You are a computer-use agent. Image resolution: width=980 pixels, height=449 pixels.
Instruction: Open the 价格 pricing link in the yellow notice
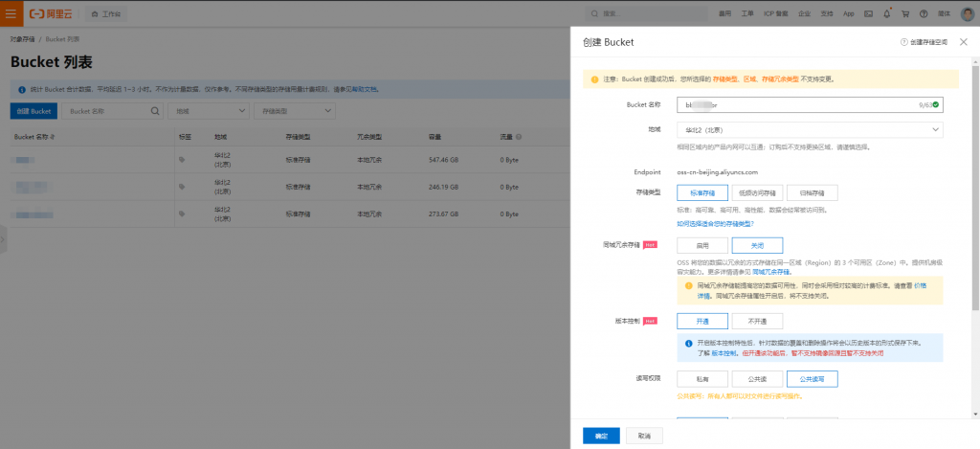pyautogui.click(x=920, y=285)
